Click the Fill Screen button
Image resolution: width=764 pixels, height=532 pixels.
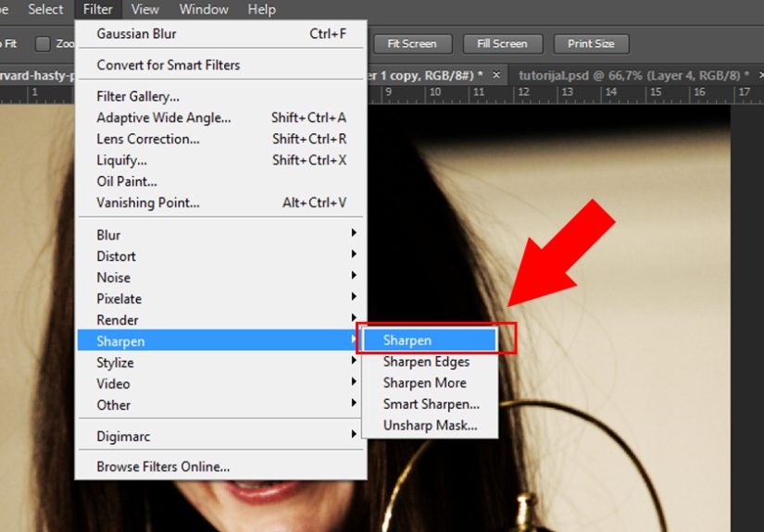[x=502, y=43]
